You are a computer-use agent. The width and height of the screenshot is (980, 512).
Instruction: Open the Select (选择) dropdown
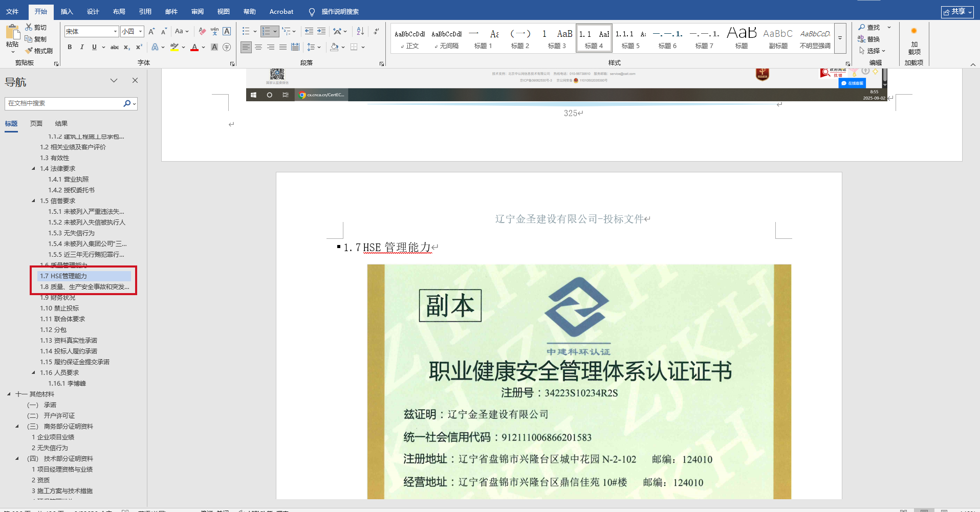(x=873, y=51)
